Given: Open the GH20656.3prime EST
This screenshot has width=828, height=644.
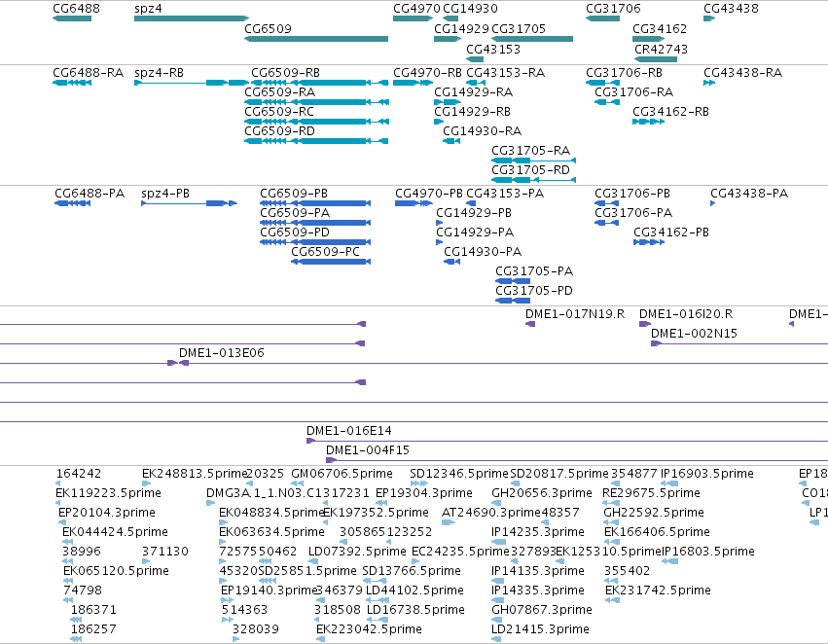Looking at the screenshot, I should click(497, 503).
